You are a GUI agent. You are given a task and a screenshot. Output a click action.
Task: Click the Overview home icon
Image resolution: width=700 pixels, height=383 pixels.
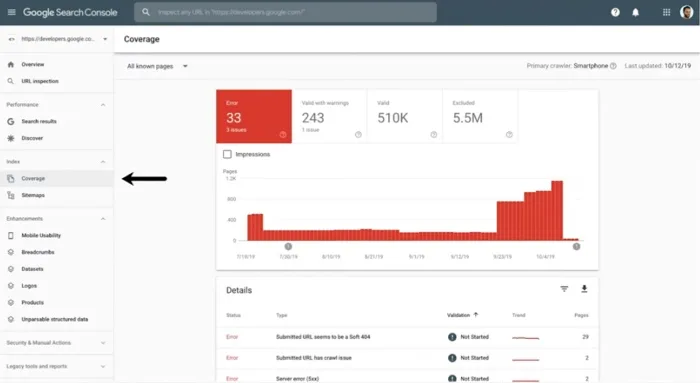click(11, 64)
